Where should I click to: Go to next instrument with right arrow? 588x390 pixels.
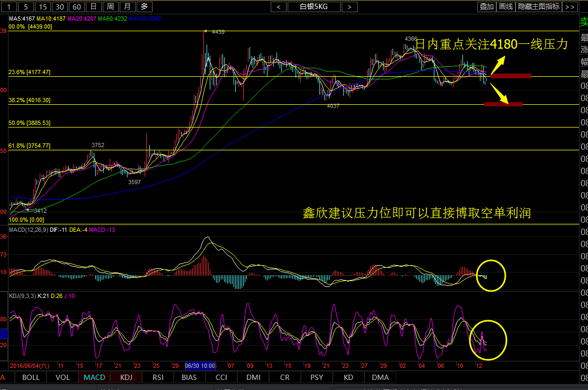pyautogui.click(x=349, y=7)
